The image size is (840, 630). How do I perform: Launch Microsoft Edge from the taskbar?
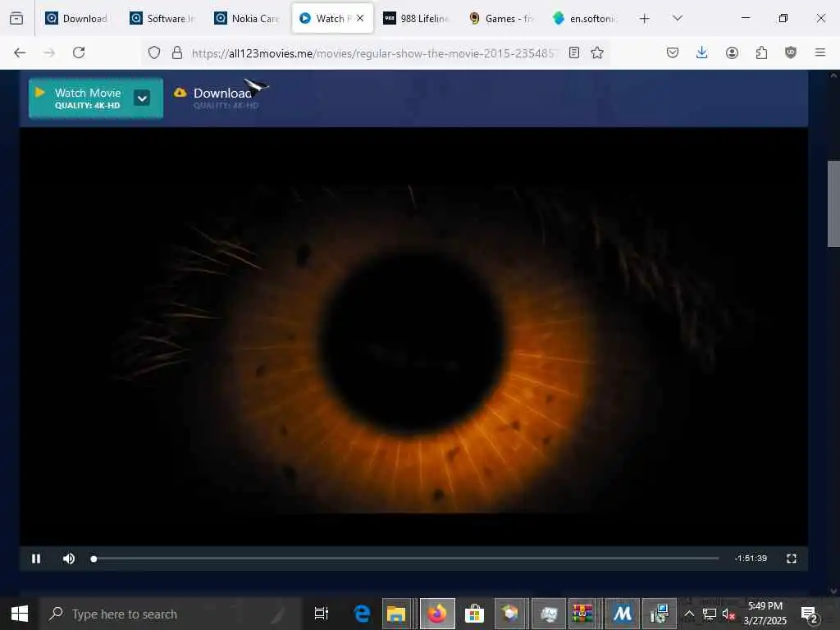[x=362, y=614]
